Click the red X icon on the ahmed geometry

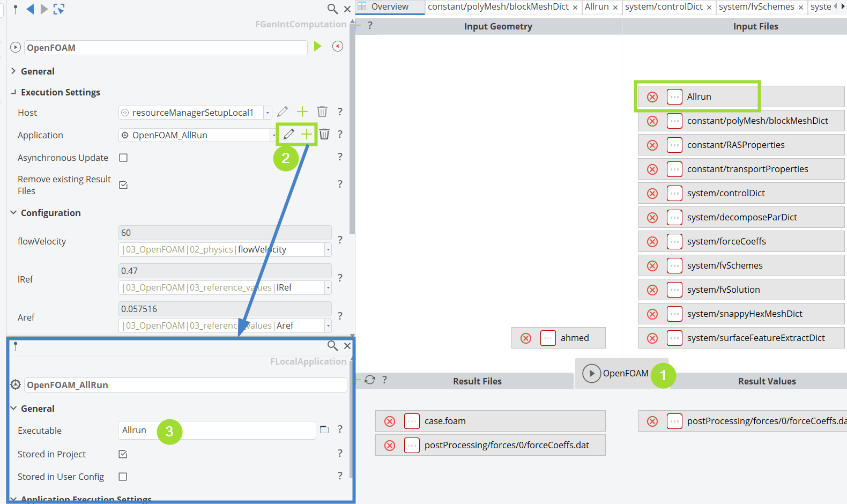[526, 338]
